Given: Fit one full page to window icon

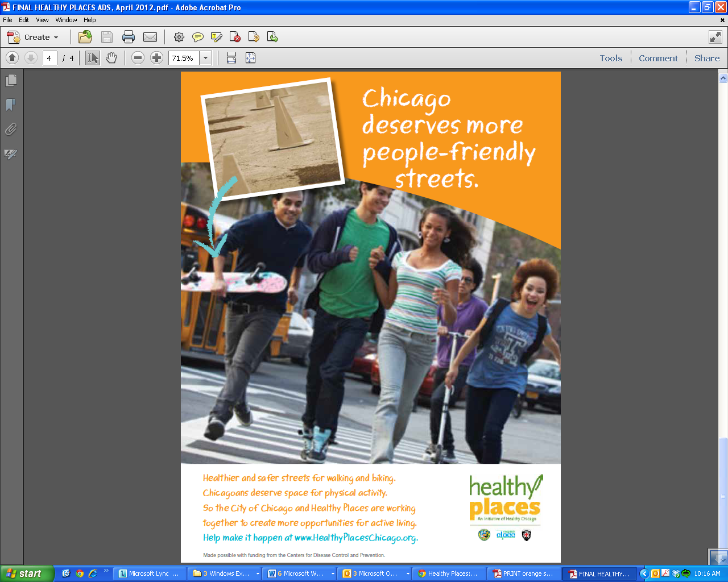Looking at the screenshot, I should [250, 58].
